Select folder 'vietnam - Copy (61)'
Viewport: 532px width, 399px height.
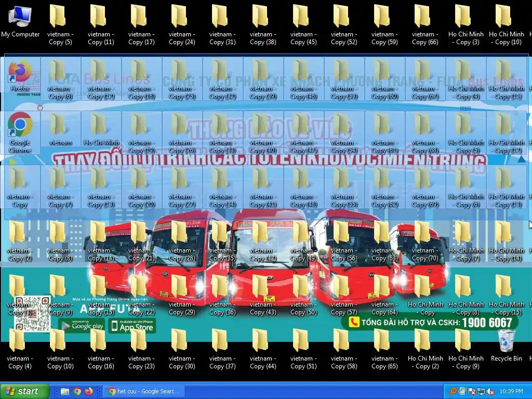point(384,132)
